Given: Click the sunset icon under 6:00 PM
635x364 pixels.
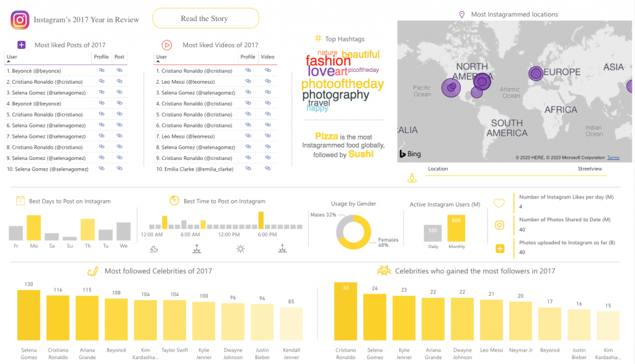Looking at the screenshot, I should click(282, 249).
